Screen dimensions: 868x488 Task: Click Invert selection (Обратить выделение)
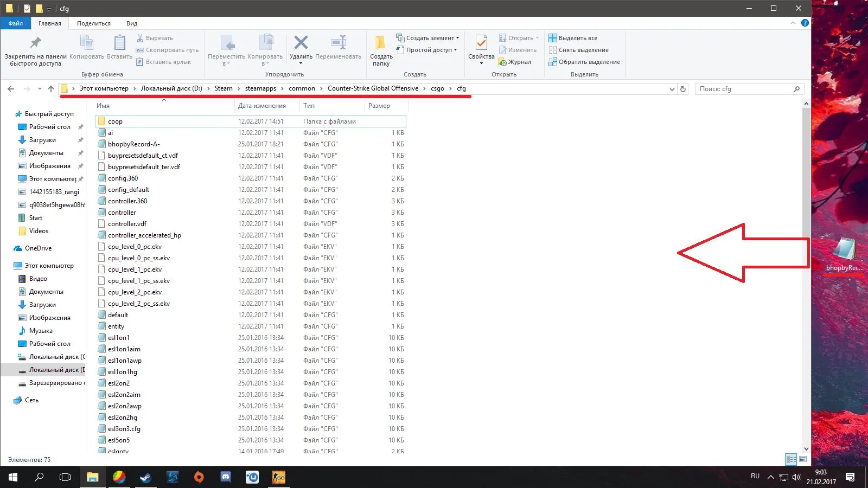584,62
